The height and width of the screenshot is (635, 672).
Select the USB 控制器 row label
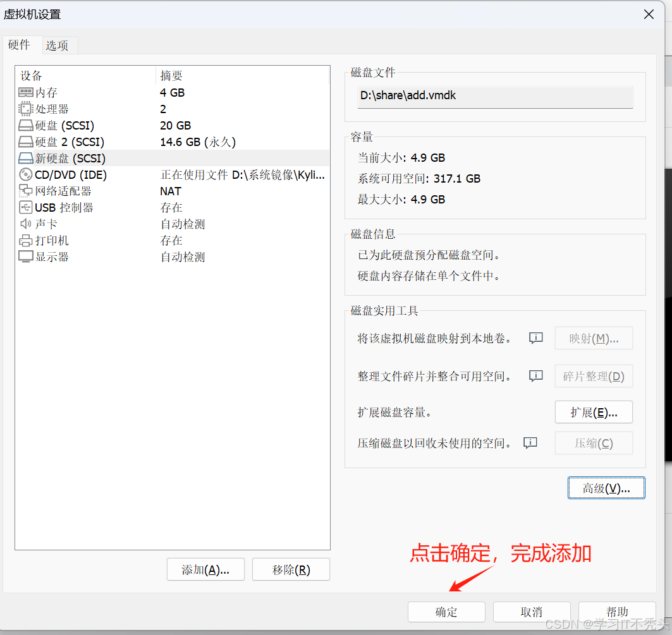[64, 208]
